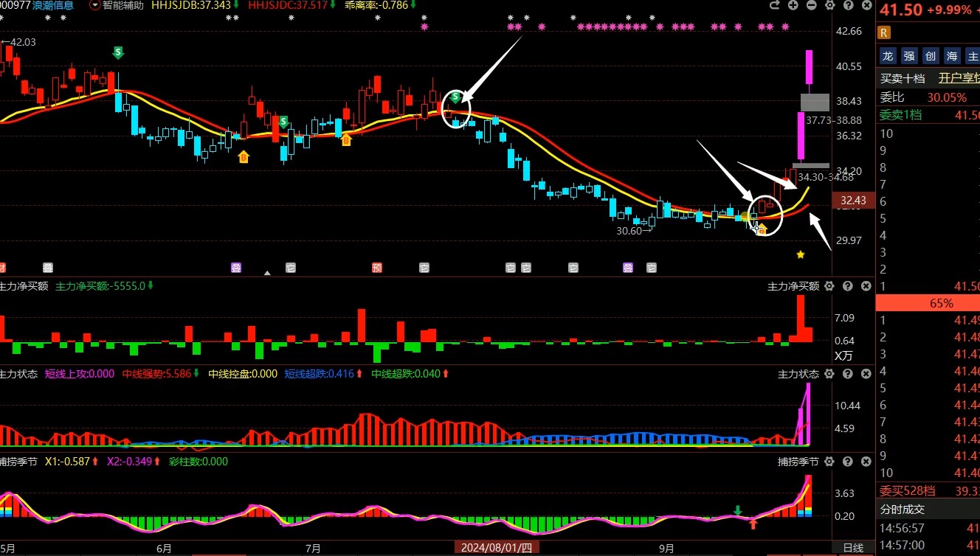Click the X1:-0.587 label
The image size is (980, 556).
point(67,462)
